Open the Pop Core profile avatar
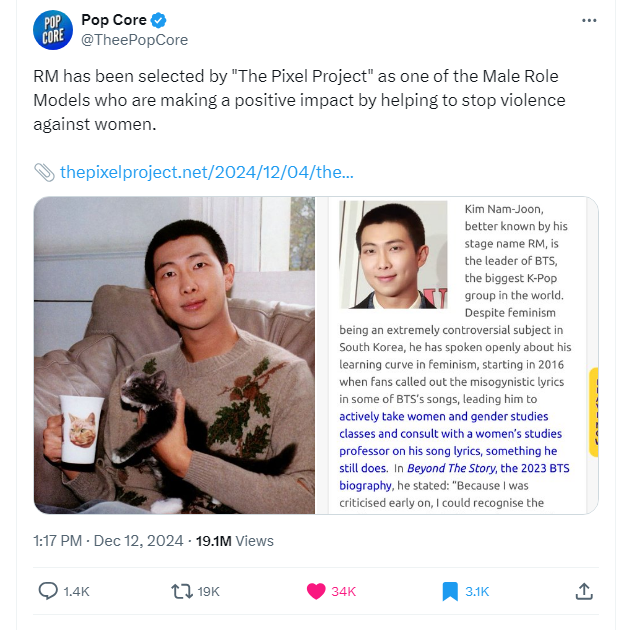 pyautogui.click(x=53, y=30)
